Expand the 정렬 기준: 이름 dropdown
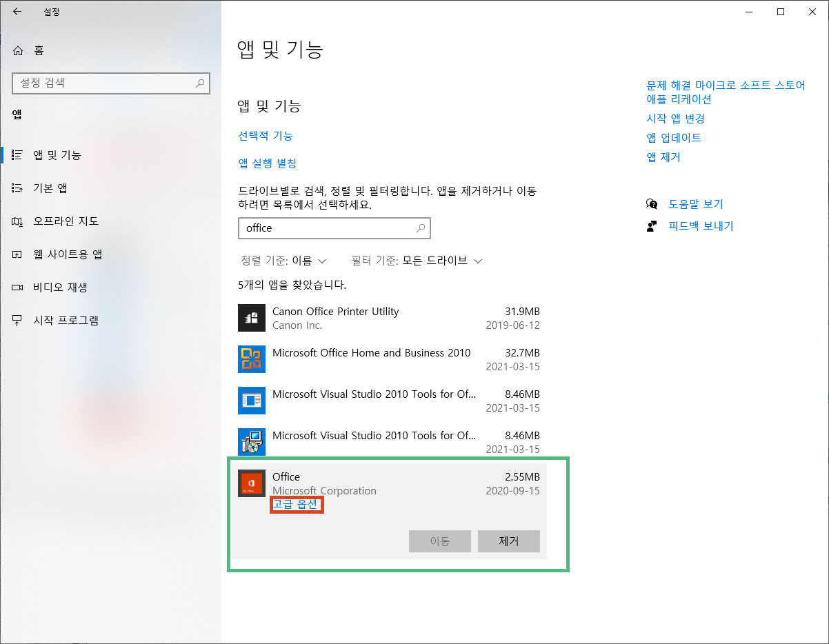Viewport: 829px width, 644px height. click(x=283, y=261)
